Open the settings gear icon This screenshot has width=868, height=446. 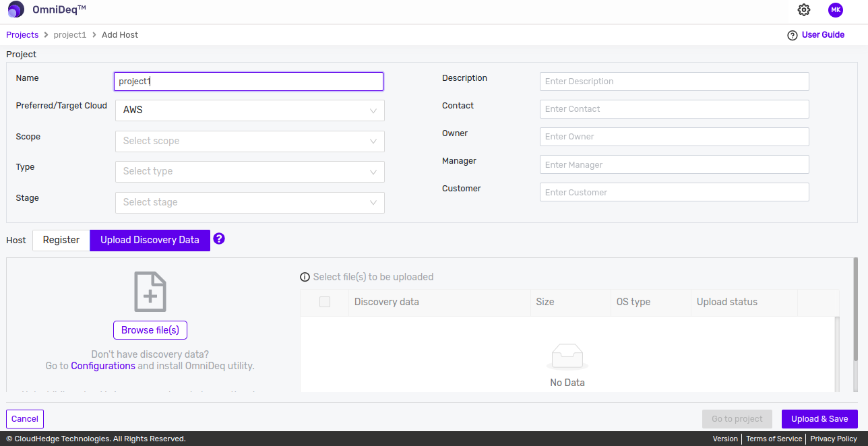pyautogui.click(x=803, y=9)
